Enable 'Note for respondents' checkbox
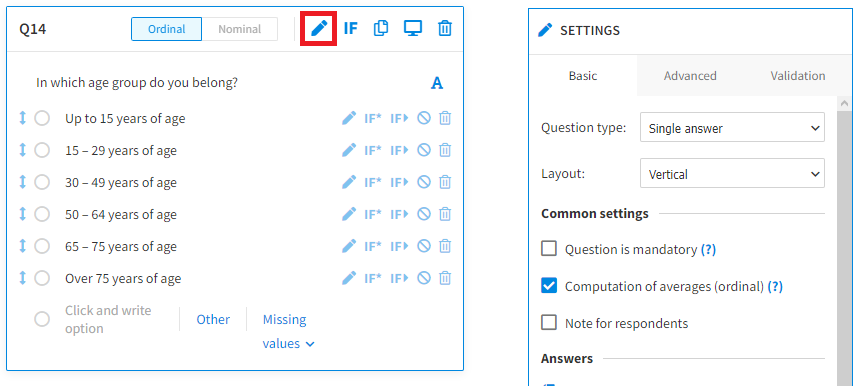This screenshot has height=386, width=856. 549,322
